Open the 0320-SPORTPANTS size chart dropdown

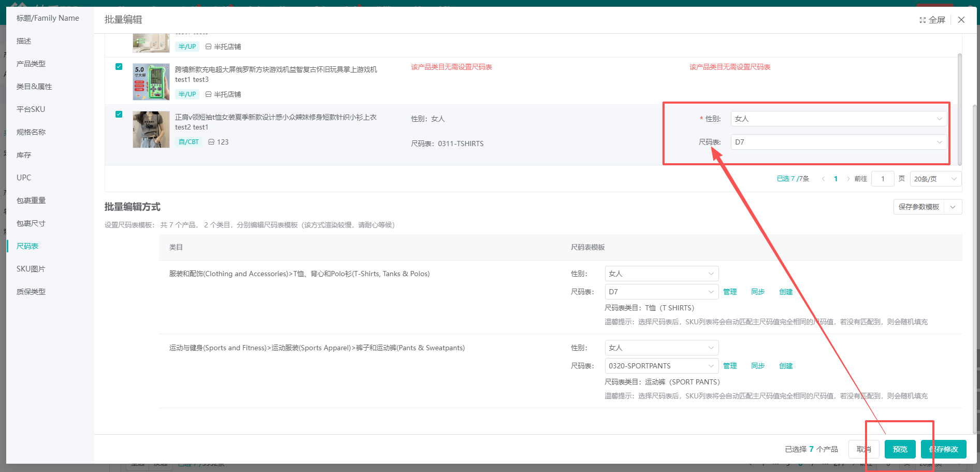pos(661,366)
